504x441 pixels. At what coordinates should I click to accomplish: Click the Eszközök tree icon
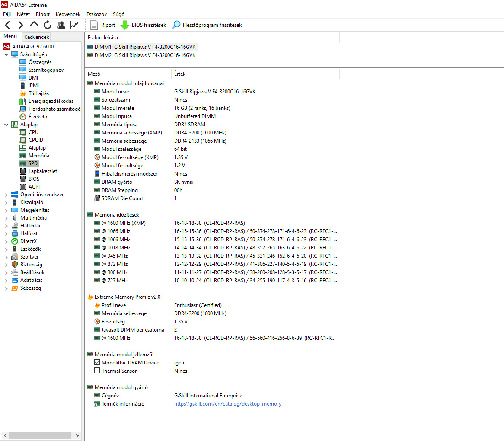pos(14,249)
